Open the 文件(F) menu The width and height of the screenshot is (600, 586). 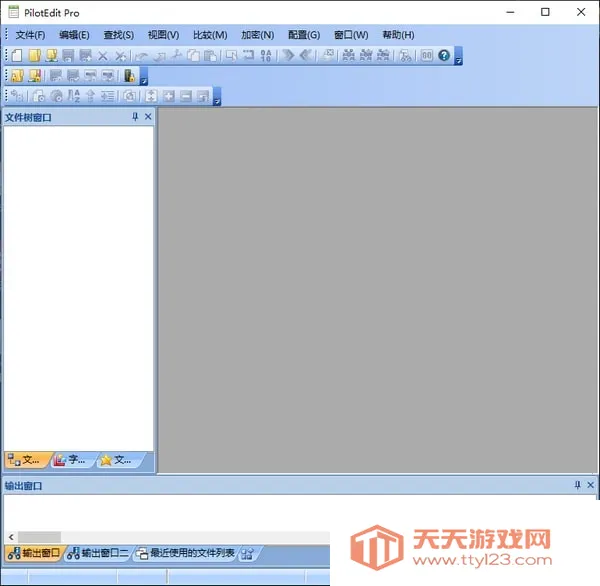pos(30,35)
